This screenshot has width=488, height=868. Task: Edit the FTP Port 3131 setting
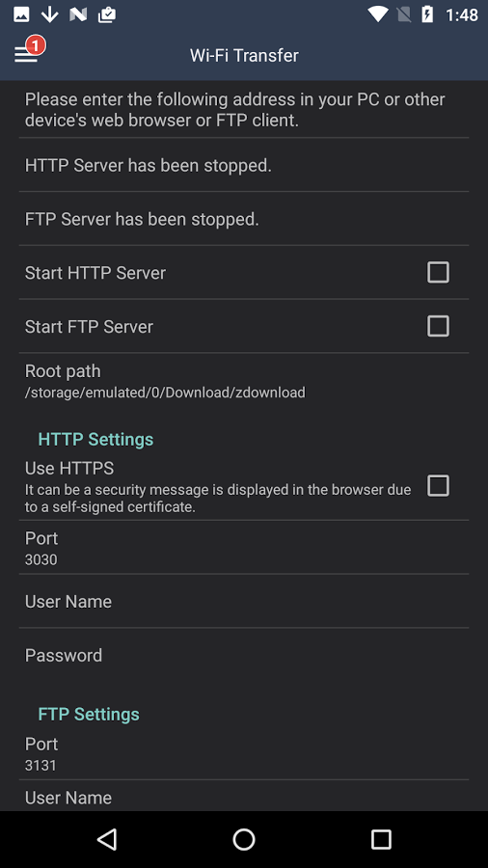244,753
